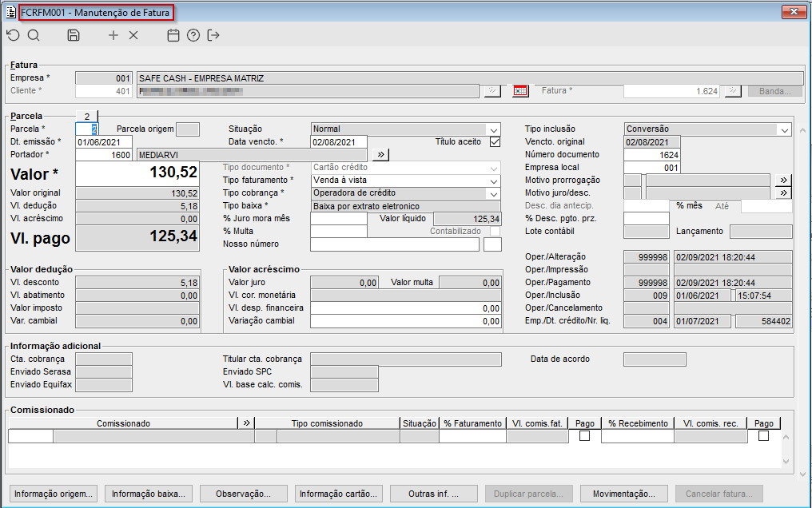Click the Valor líquido value 125,34
812x508 pixels.
point(467,219)
